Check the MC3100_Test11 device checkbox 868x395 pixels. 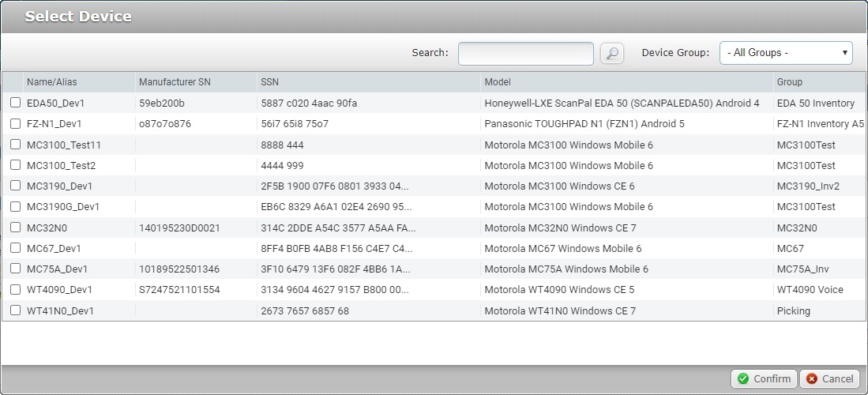click(x=15, y=145)
